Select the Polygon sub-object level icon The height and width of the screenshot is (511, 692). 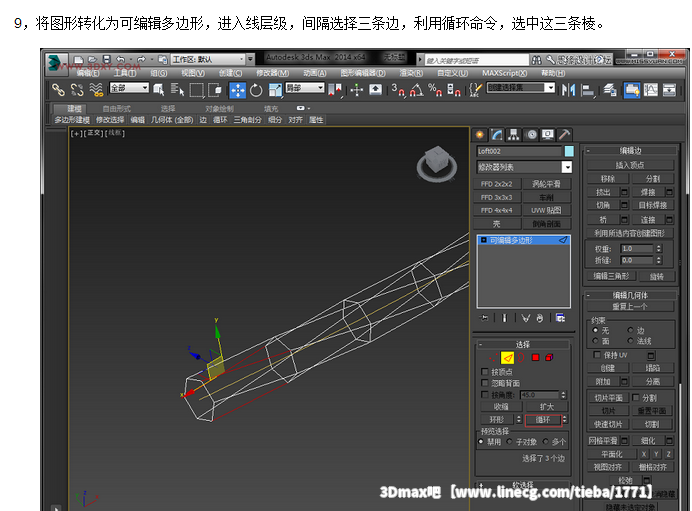pos(535,358)
